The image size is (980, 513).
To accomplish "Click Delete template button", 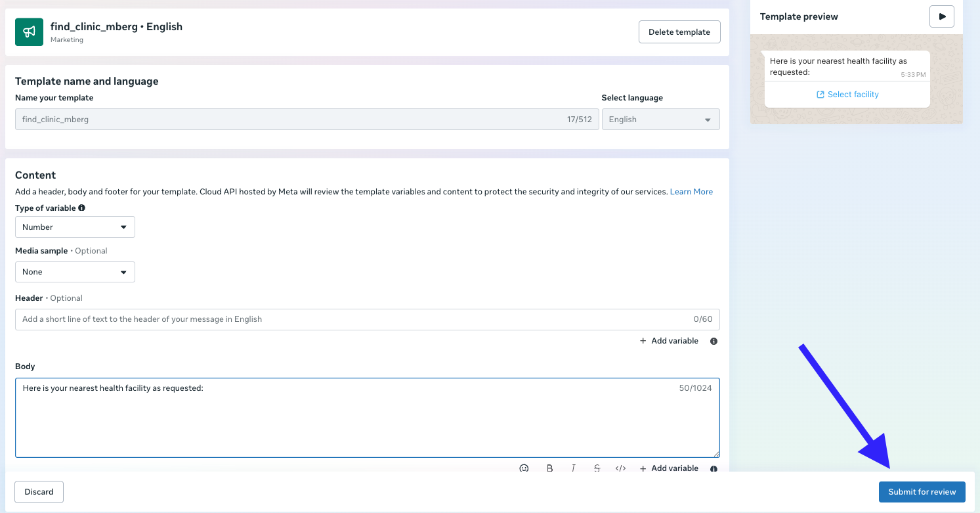I will 679,32.
